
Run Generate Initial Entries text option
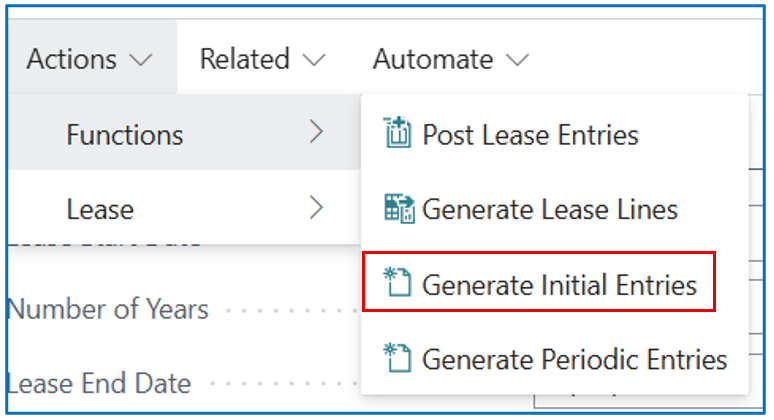click(x=559, y=284)
